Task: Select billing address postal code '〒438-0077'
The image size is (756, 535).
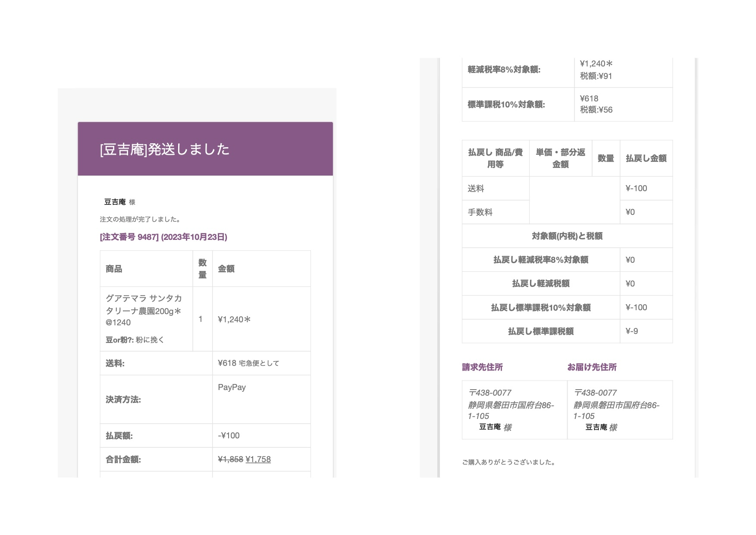Action: [489, 393]
